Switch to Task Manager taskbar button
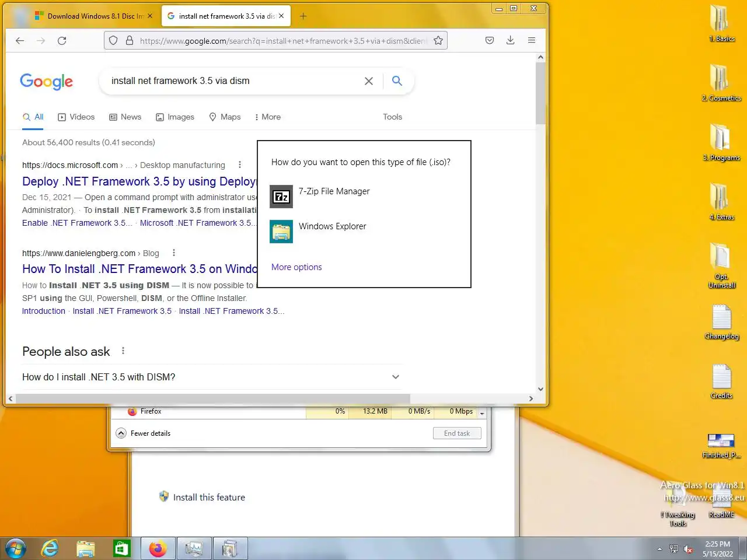 point(194,549)
